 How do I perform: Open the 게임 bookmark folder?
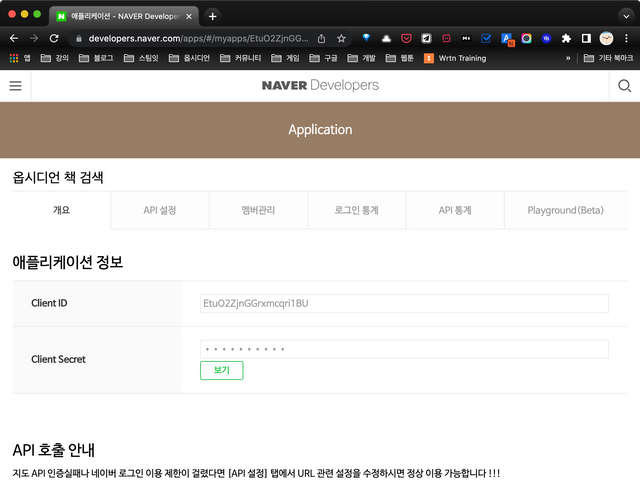(285, 58)
